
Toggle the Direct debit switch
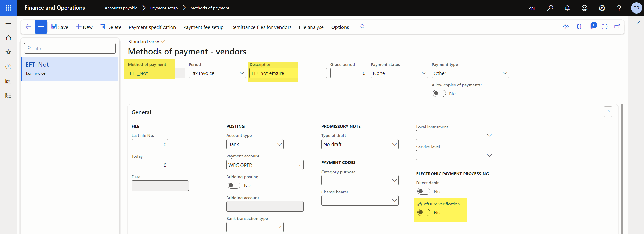pyautogui.click(x=424, y=191)
